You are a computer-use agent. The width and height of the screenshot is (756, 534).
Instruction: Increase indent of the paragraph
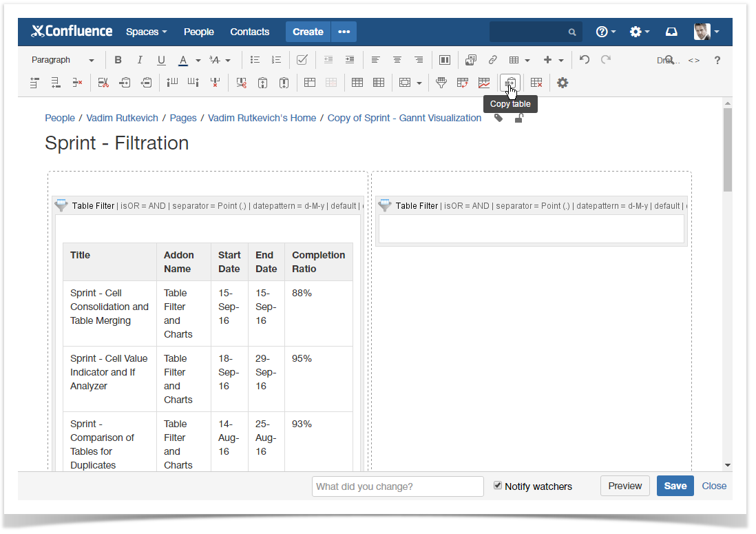(350, 60)
